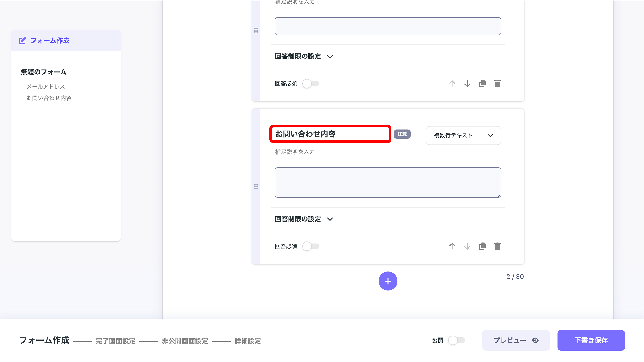Save draft with 下書き保存
Viewport: 644px width, 362px height.
[x=591, y=340]
